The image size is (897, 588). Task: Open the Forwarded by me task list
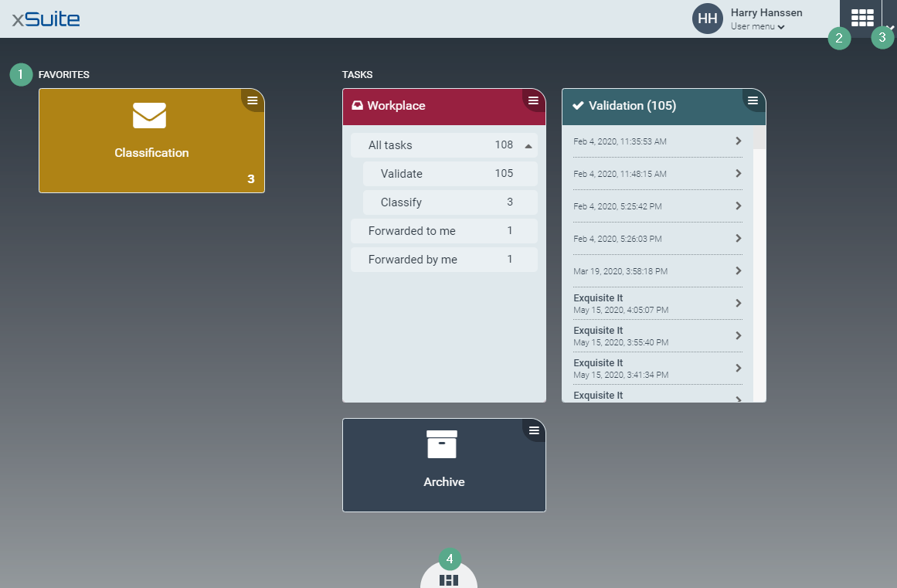tap(443, 259)
